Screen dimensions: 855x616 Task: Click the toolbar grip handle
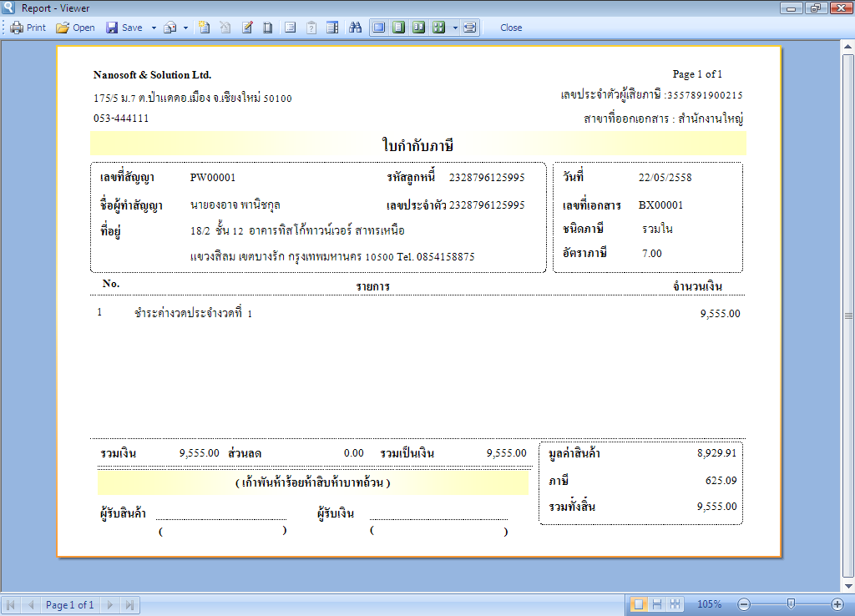4,28
